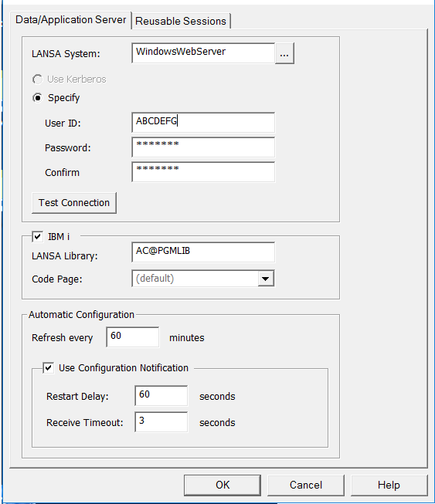Viewport: 435px width, 504px height.
Task: Switch to the Reusable Sessions tab
Action: tap(181, 21)
